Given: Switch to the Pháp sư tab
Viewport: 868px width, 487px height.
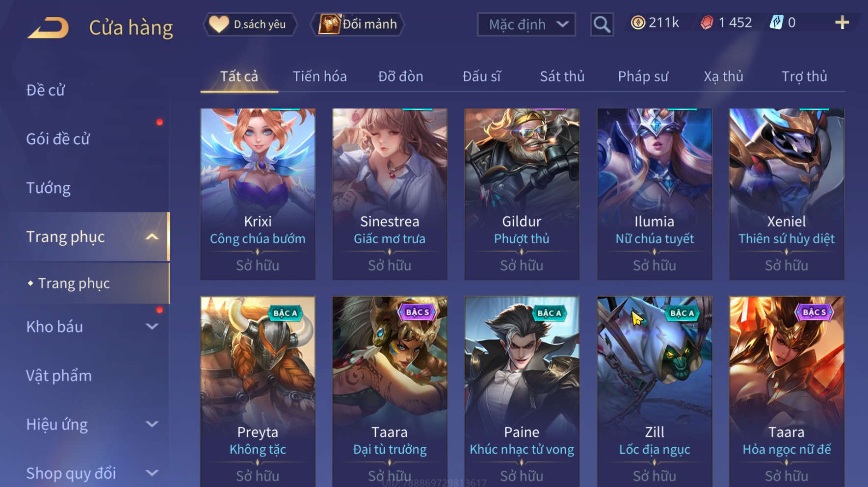Looking at the screenshot, I should point(643,77).
